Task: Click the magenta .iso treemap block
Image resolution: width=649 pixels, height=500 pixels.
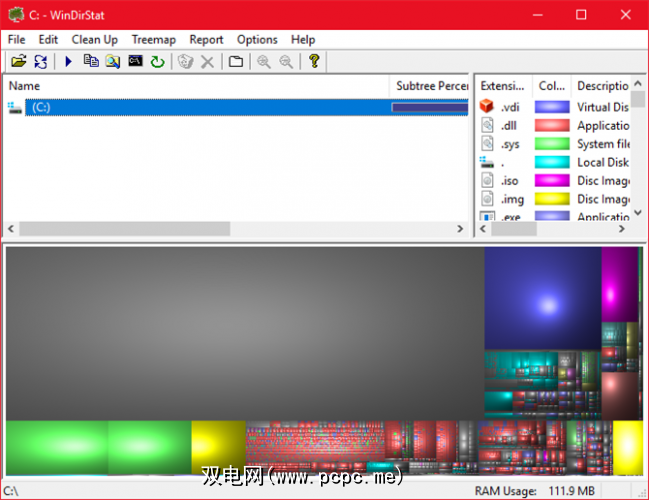Action: (x=620, y=284)
